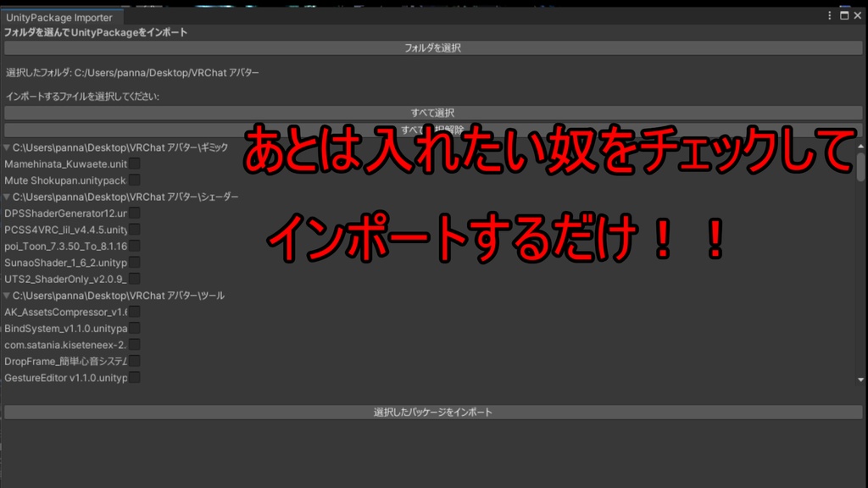This screenshot has height=488, width=868.
Task: Check the Mamehinata_Kuwaete package checkbox
Action: (x=136, y=164)
